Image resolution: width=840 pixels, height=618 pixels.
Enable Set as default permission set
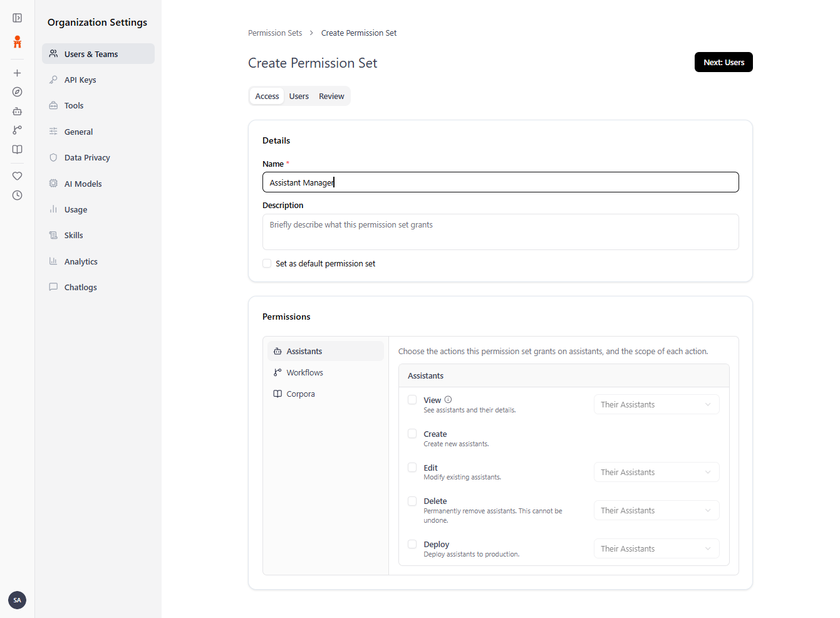(267, 263)
